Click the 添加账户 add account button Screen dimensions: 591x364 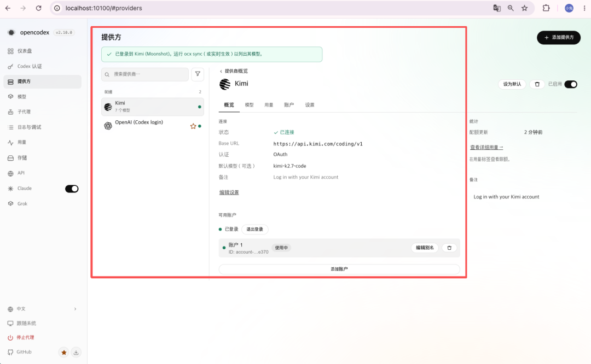click(x=339, y=269)
